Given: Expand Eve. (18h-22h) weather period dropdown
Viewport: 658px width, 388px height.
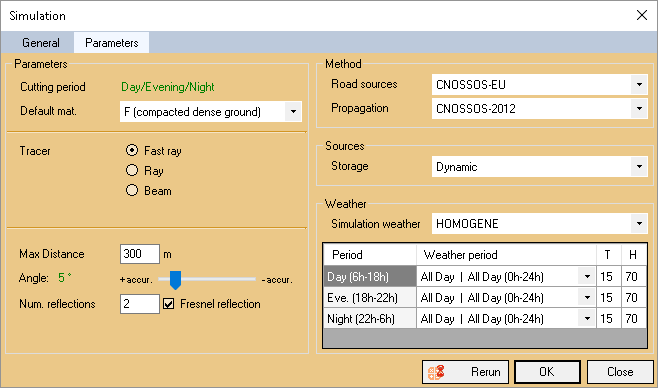Looking at the screenshot, I should click(587, 297).
